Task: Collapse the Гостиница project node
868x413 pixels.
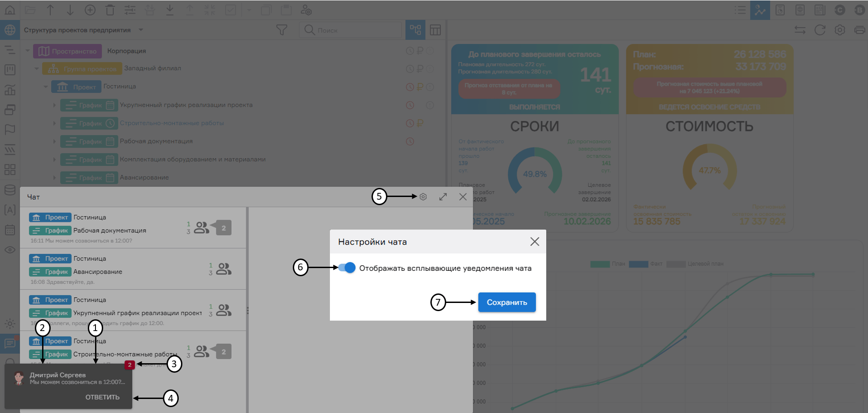Action: pos(46,86)
